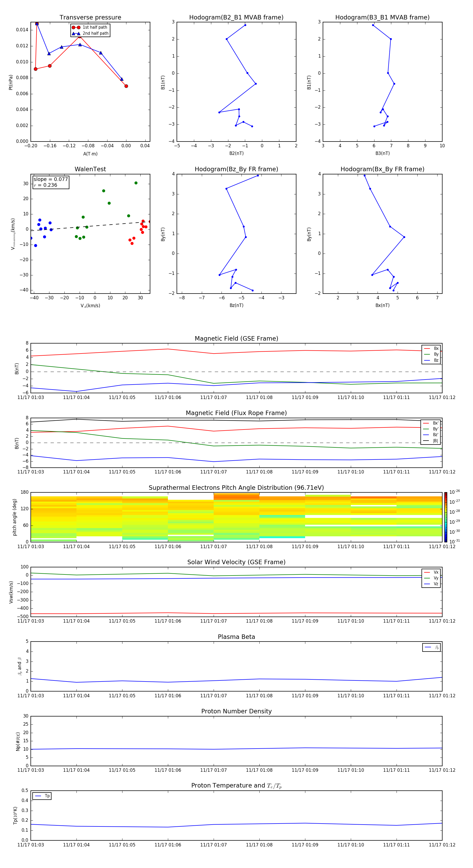Click the 'Bx(nT)' x-axis label
The width and height of the screenshot is (473, 868).
click(x=382, y=305)
